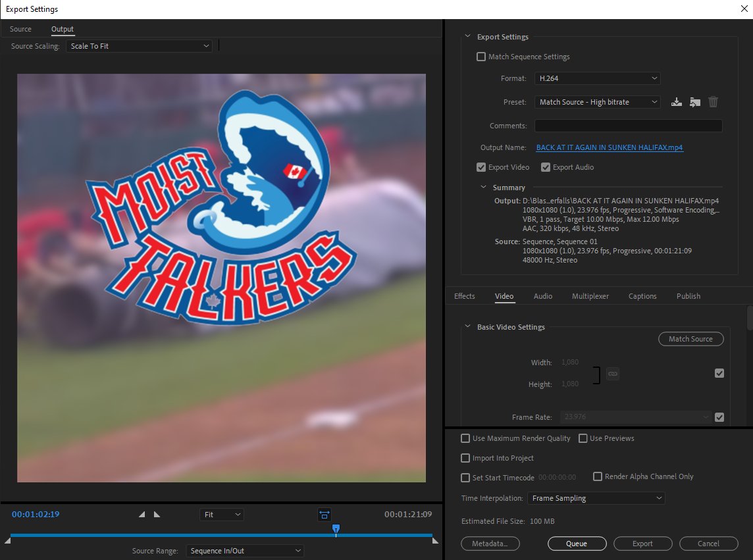753x560 pixels.
Task: Toggle the Width/Height match source checkbox
Action: (x=719, y=373)
